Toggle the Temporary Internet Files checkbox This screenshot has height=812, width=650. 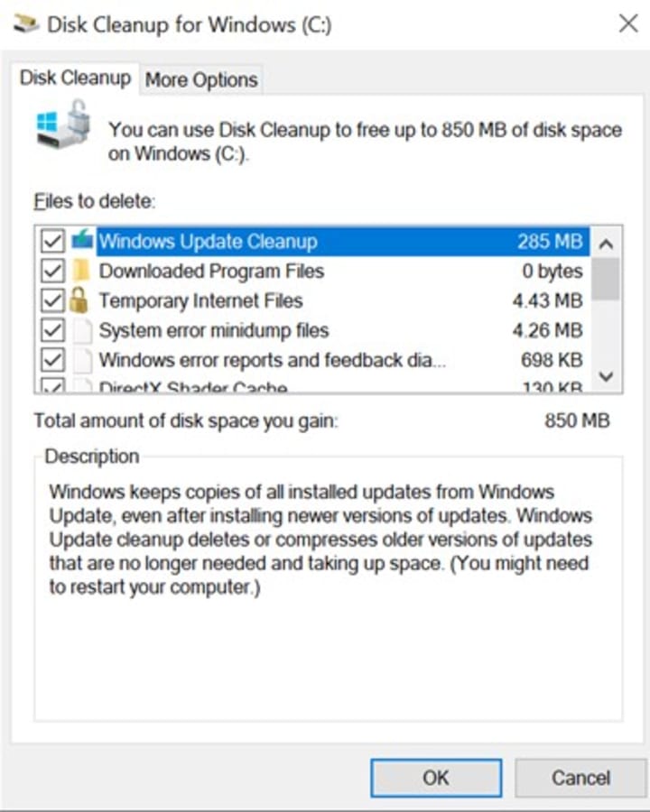[x=52, y=300]
